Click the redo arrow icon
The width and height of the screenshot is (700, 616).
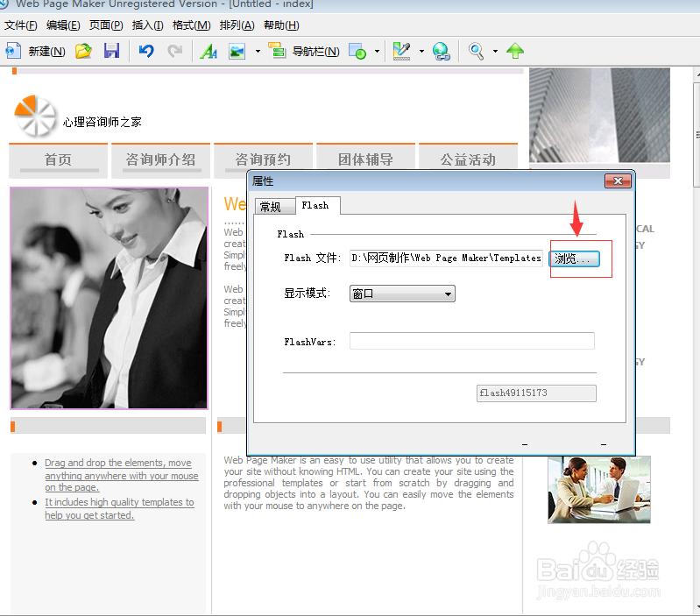(x=175, y=51)
